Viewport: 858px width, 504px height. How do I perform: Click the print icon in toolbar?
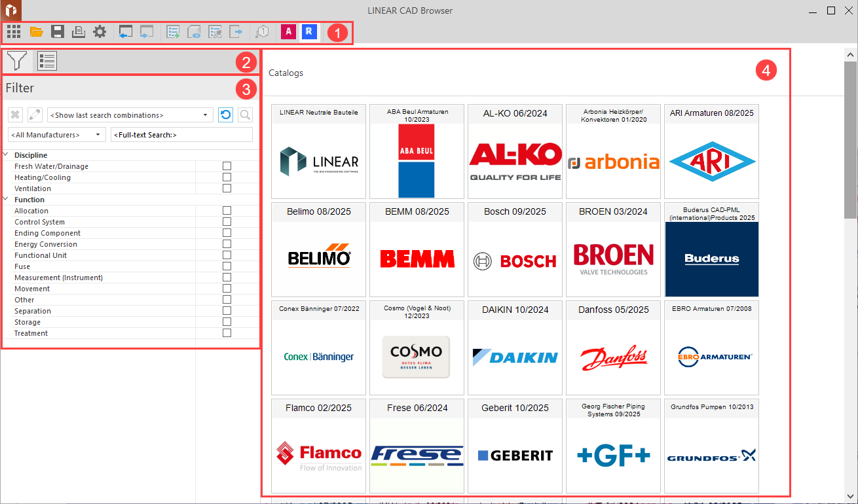(x=78, y=31)
